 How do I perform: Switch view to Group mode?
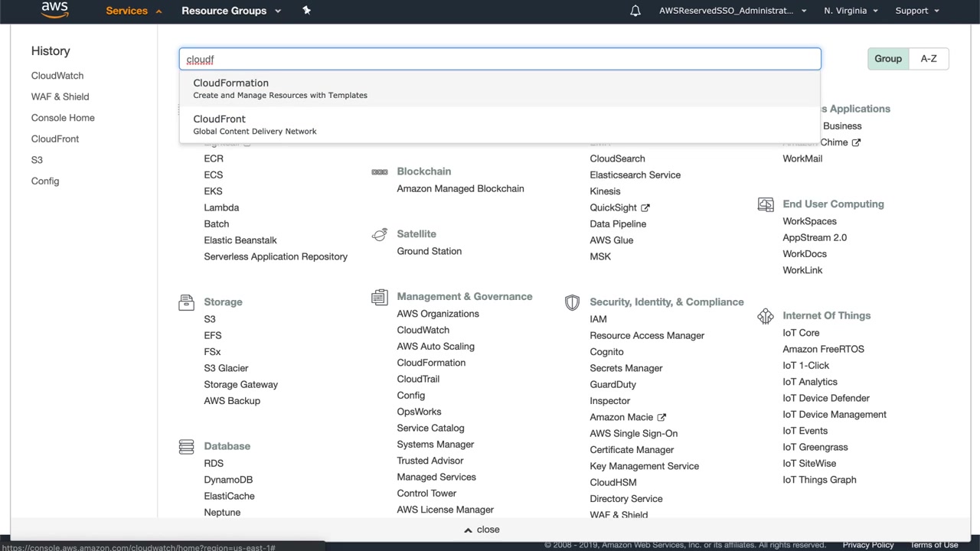(x=887, y=59)
